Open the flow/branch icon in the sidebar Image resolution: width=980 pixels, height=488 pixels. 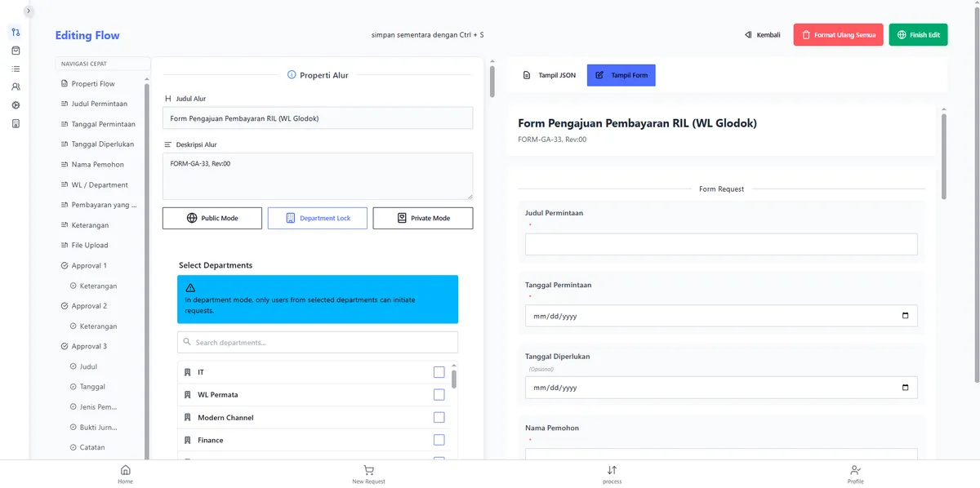(x=16, y=32)
